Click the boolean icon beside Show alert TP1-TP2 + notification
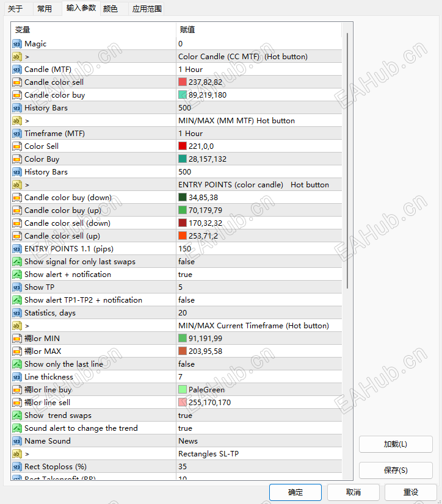Image resolution: width=442 pixels, height=504 pixels. coord(17,300)
